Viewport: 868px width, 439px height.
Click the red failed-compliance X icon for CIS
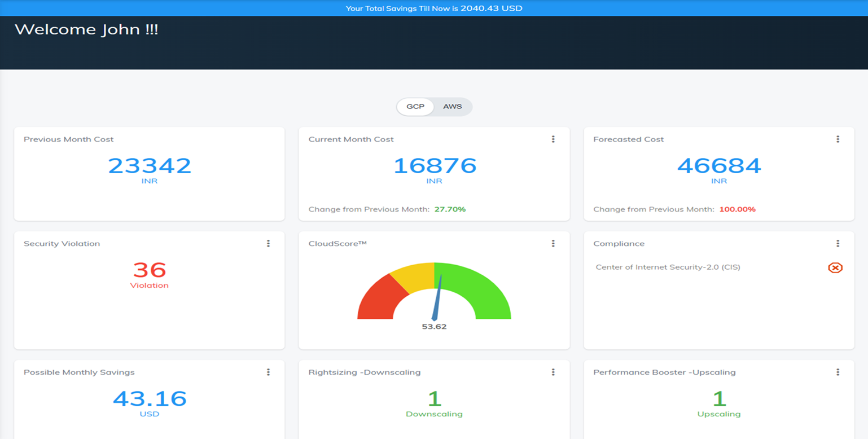pyautogui.click(x=835, y=267)
